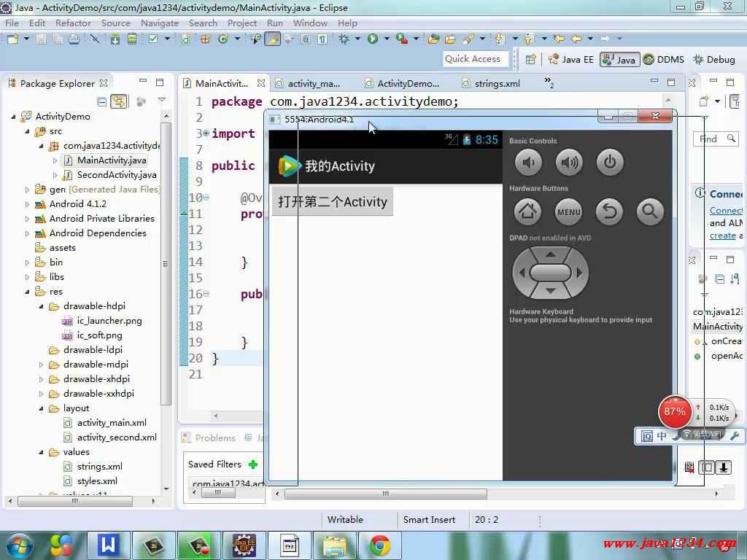Click the Last Edit Location toolbar icon
Viewport: 747px width, 560px height.
[x=560, y=39]
